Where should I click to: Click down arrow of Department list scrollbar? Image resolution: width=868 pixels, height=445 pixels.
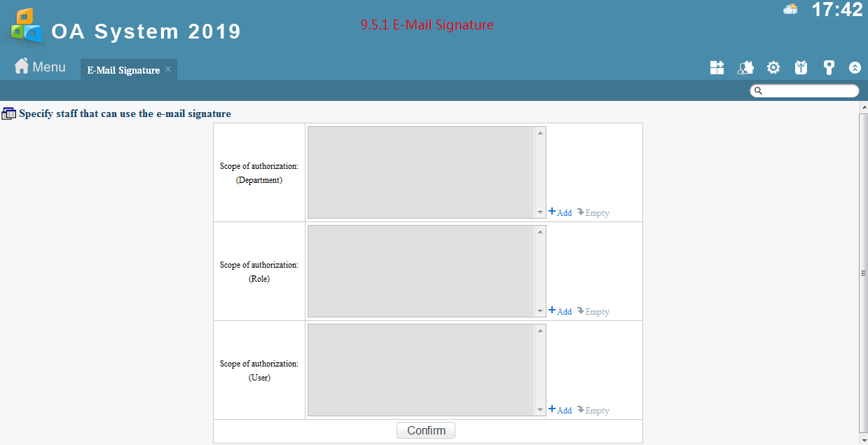tap(540, 212)
